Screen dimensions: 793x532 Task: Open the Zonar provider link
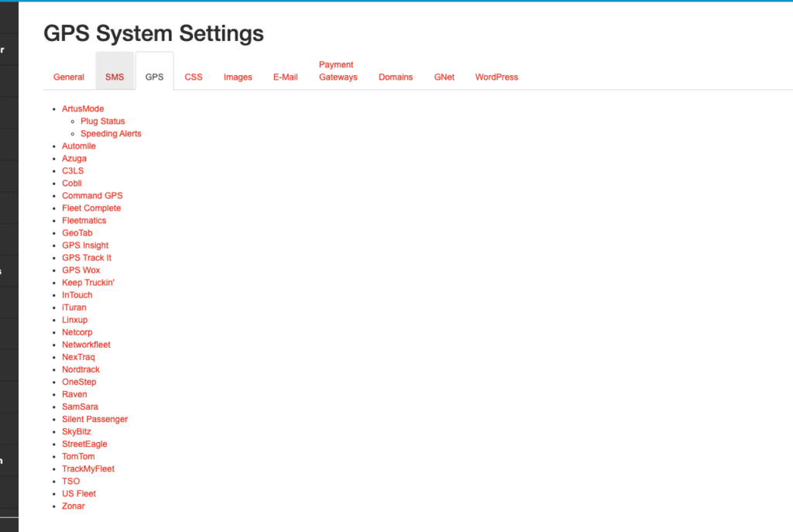[74, 506]
